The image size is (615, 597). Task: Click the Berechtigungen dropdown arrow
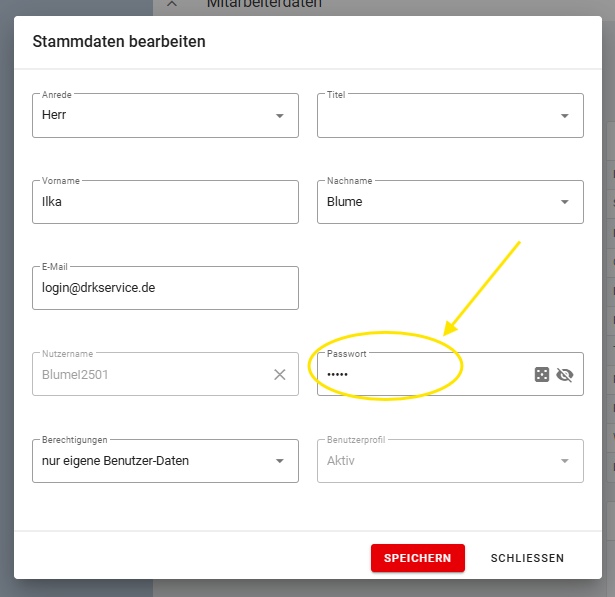pyautogui.click(x=279, y=461)
